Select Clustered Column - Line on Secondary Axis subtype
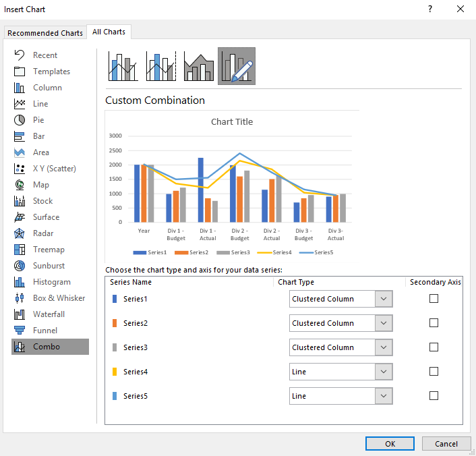This screenshot has height=456, width=476. (161, 66)
